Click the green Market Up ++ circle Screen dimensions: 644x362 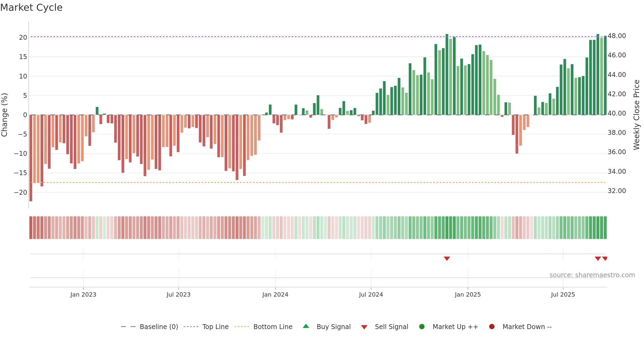tap(422, 327)
